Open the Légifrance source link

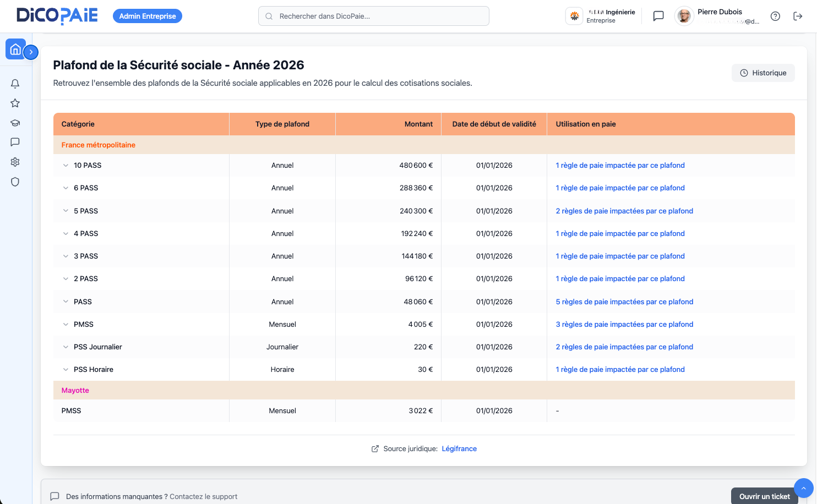[x=459, y=449]
